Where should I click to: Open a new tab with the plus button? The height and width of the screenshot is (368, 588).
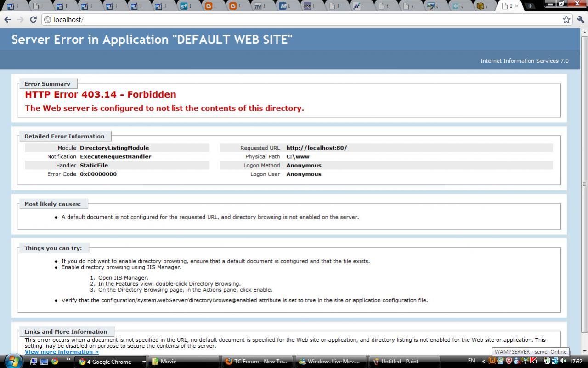[x=530, y=6]
